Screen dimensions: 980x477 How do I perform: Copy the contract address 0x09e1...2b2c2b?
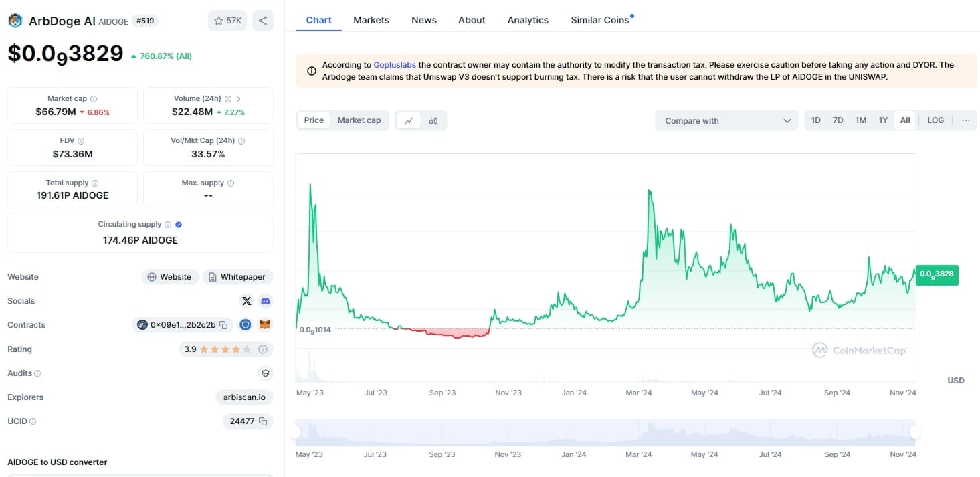(224, 325)
